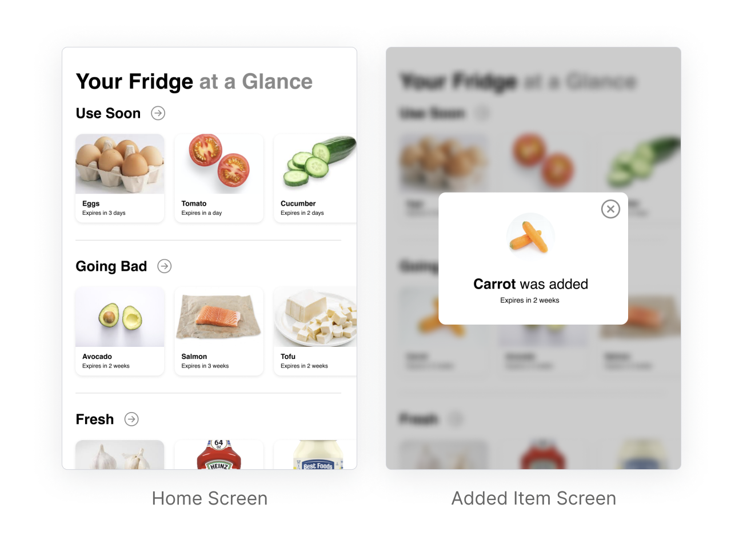Click the Salmon item card
The image size is (743, 560).
219,331
